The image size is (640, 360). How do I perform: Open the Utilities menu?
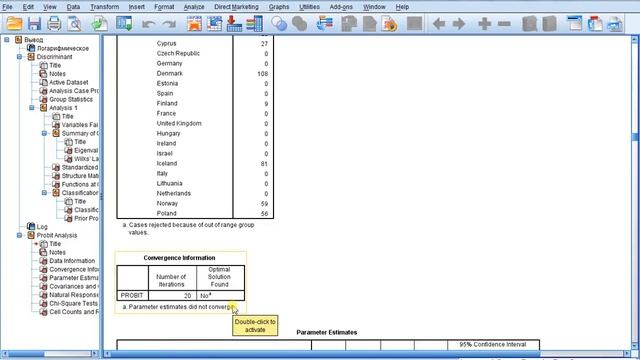tap(309, 7)
